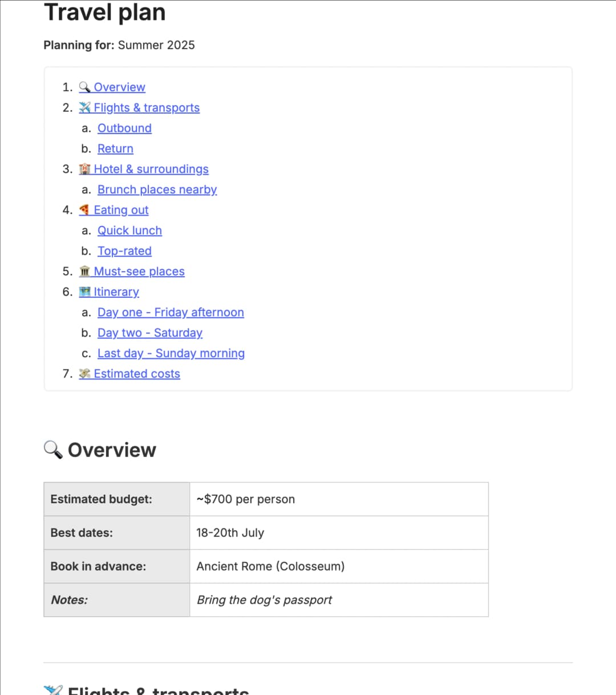Jump to the Outbound section link

point(124,128)
